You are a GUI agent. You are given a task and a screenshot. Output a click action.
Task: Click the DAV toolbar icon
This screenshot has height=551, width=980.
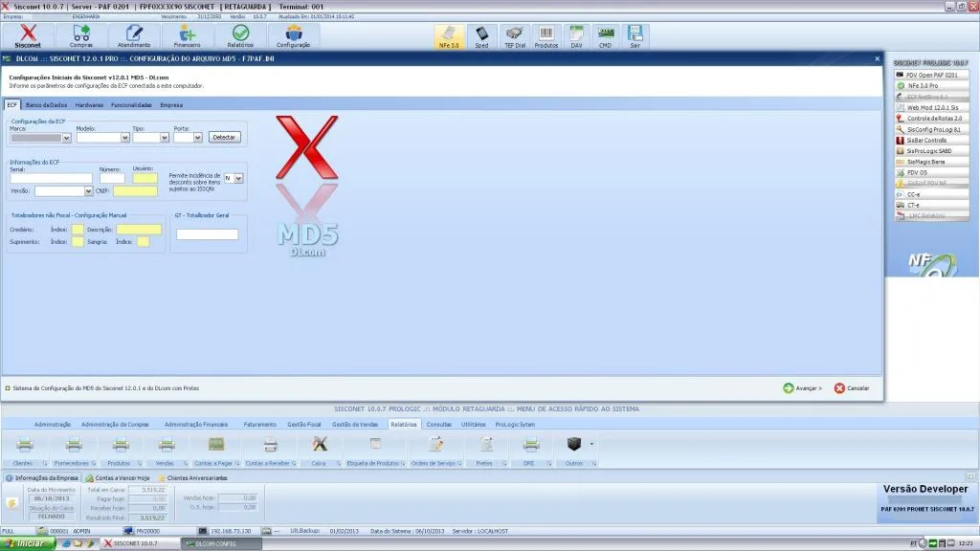(576, 37)
